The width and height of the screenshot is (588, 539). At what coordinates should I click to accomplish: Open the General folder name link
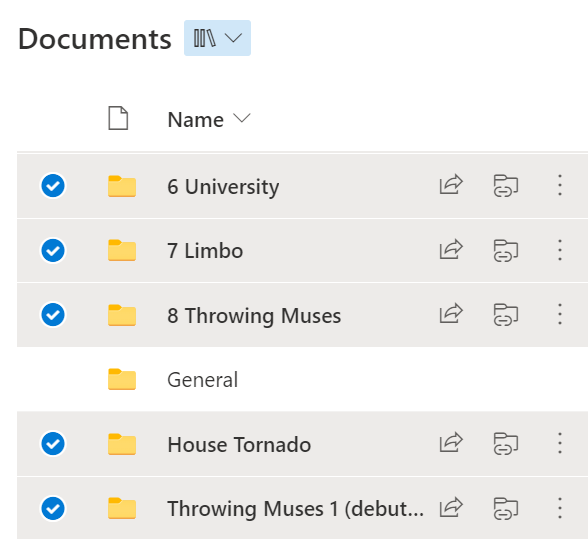pyautogui.click(x=202, y=380)
